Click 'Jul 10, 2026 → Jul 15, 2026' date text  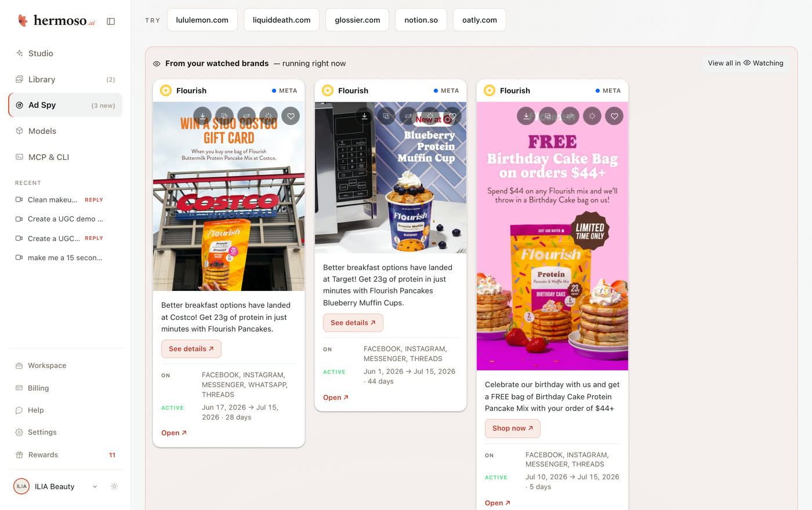[572, 477]
